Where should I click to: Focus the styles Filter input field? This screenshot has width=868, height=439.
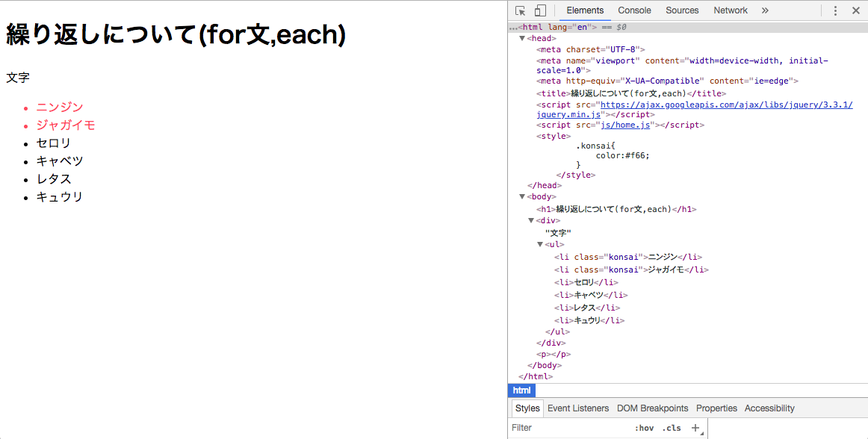570,428
